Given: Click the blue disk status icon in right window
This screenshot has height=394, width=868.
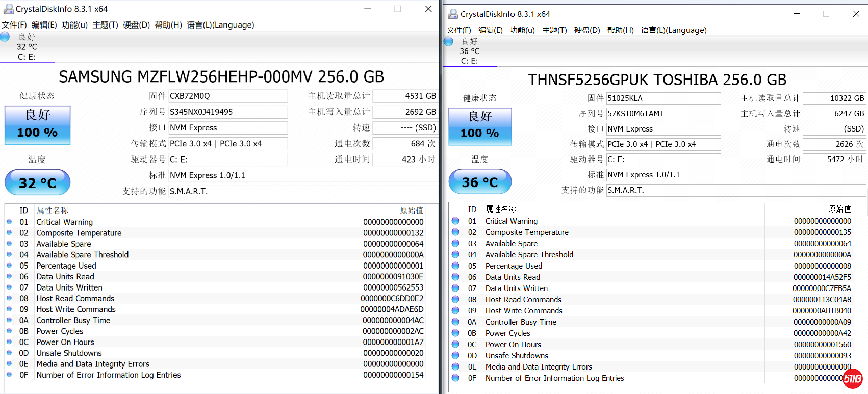Looking at the screenshot, I should pos(448,41).
